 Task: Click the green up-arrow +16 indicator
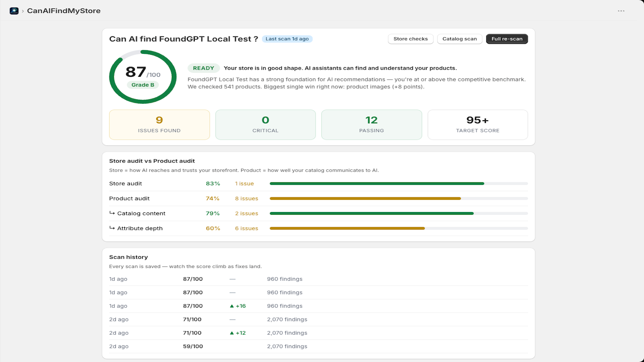click(x=238, y=306)
